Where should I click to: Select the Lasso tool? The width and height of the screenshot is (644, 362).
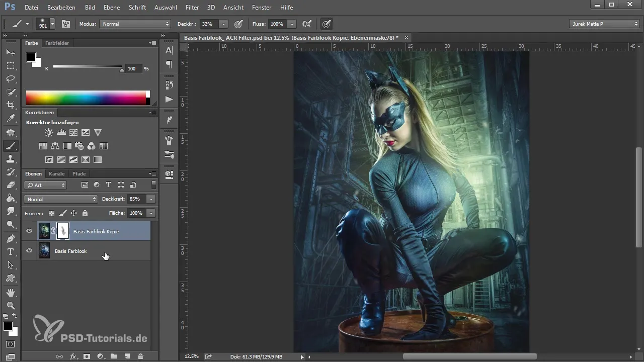coord(11,78)
